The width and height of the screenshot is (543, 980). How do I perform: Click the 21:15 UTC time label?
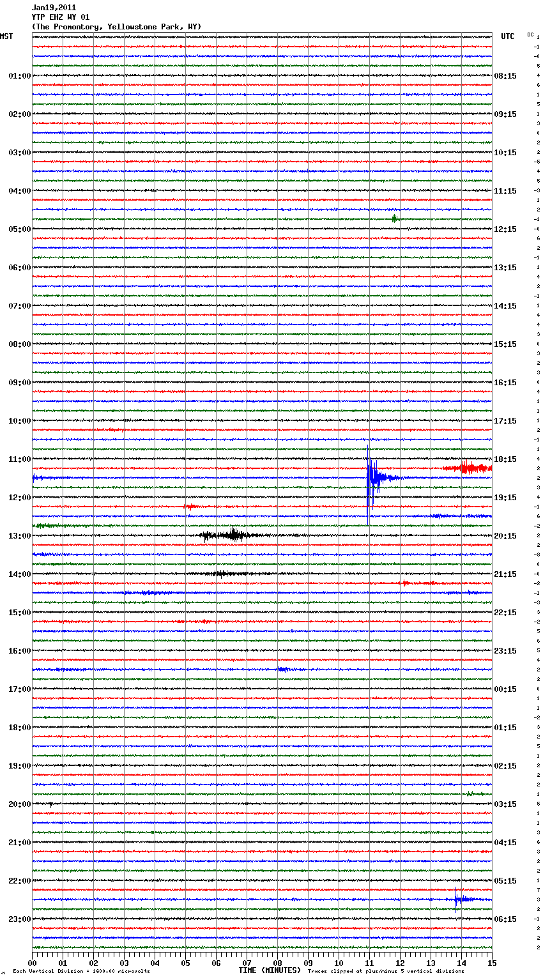click(505, 574)
